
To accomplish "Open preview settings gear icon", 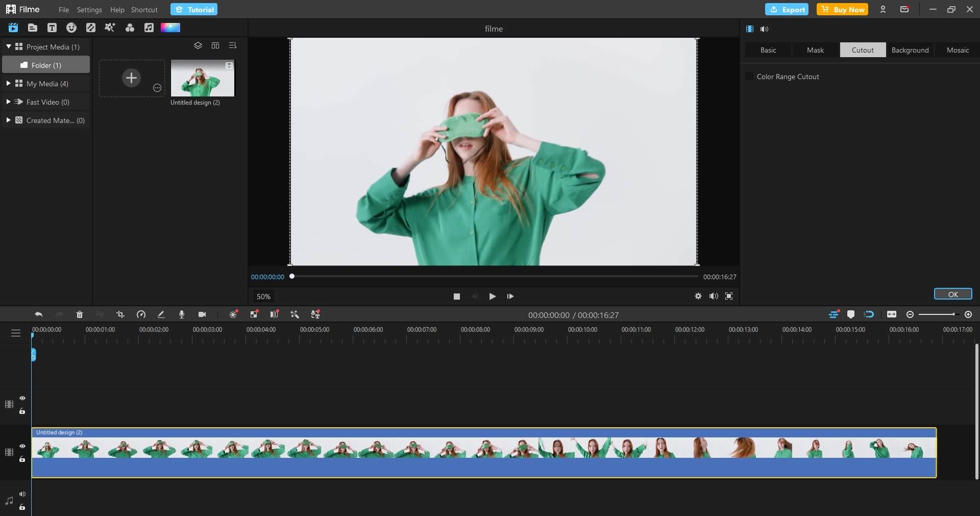I will (x=698, y=296).
